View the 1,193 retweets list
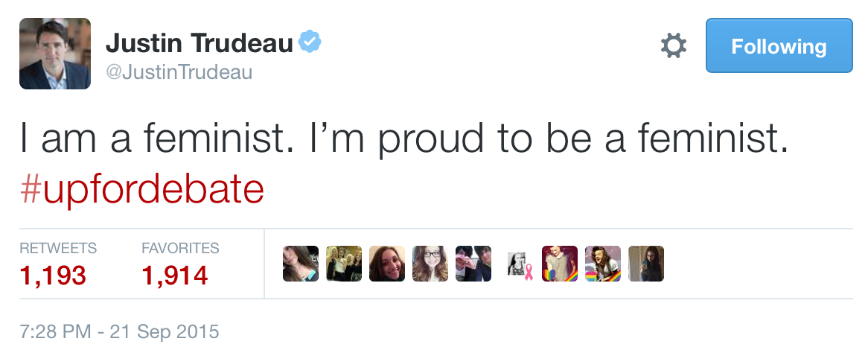Viewport: 868px width, 356px height. click(53, 276)
